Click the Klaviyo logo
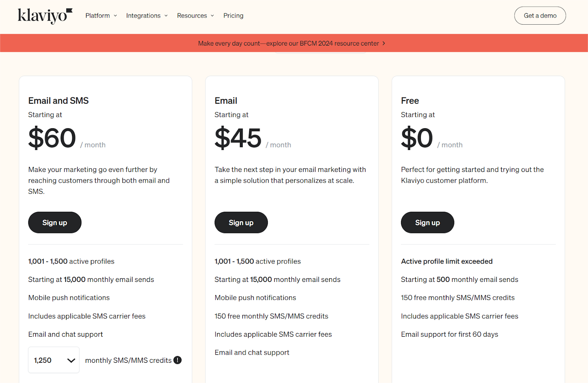This screenshot has width=588, height=383. (x=45, y=16)
